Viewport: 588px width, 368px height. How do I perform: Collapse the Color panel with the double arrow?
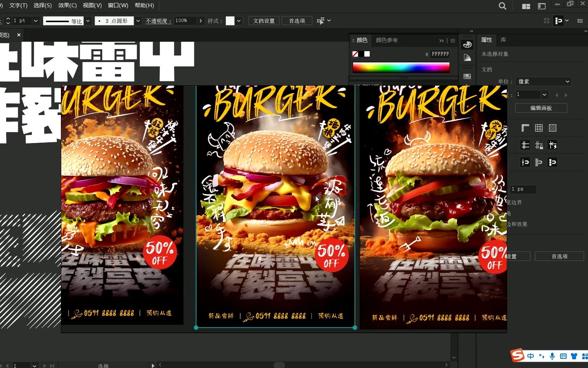[441, 41]
